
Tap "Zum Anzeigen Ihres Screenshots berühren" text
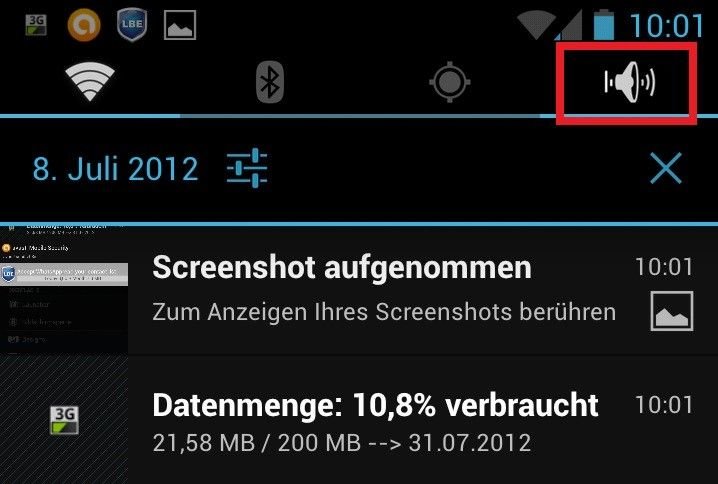tap(384, 312)
